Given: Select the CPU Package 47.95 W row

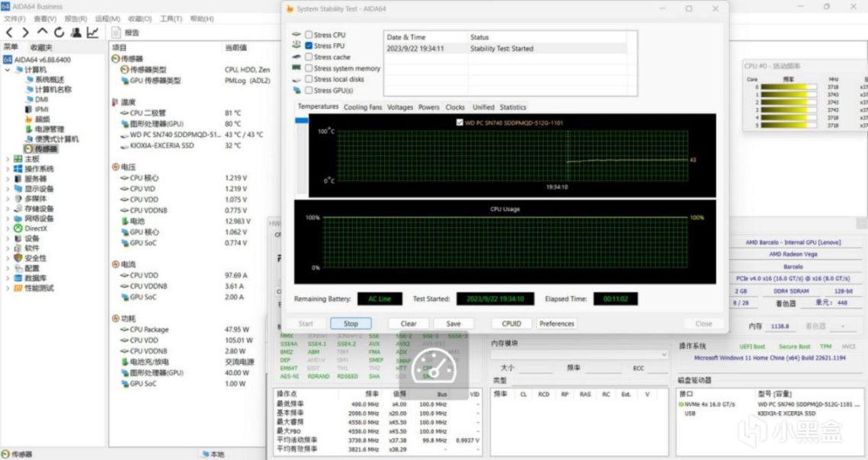Looking at the screenshot, I should pos(185,329).
